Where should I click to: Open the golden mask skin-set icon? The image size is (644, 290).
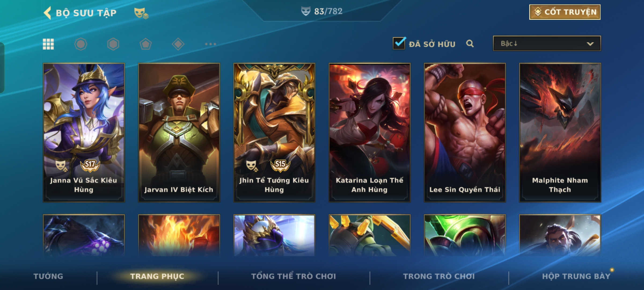coord(141,13)
